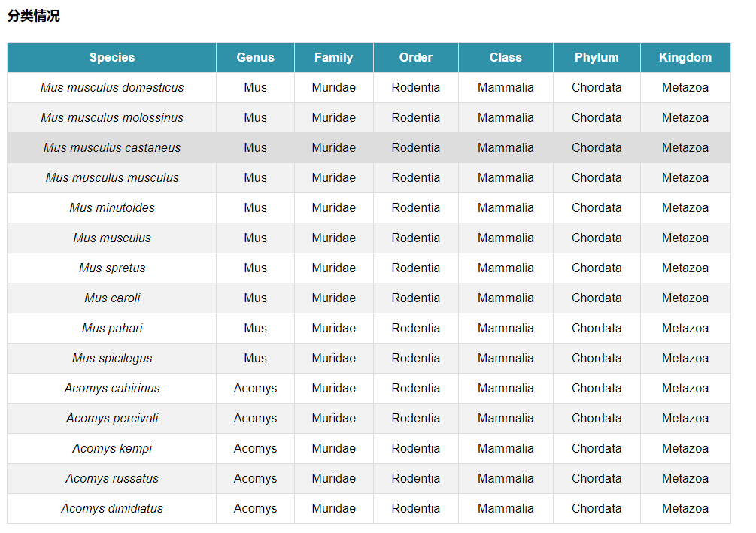Image resolution: width=756 pixels, height=533 pixels.
Task: Click the 分类情况 section heading
Action: (33, 16)
